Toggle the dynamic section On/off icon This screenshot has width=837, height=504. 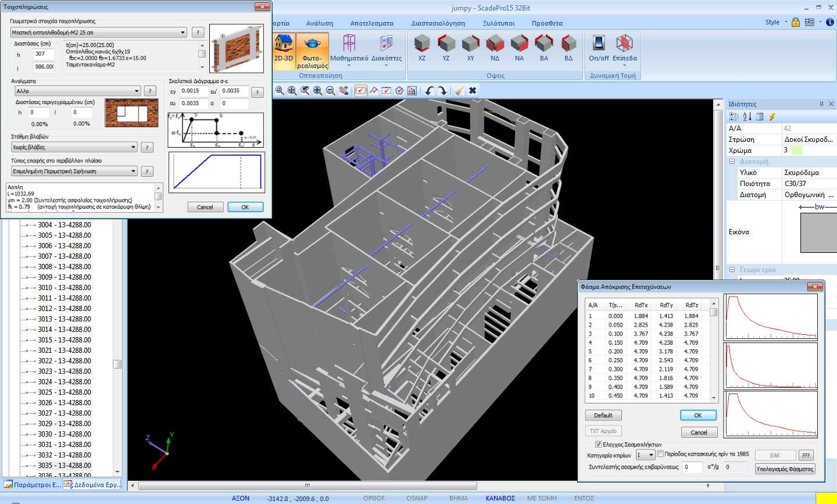coord(599,47)
